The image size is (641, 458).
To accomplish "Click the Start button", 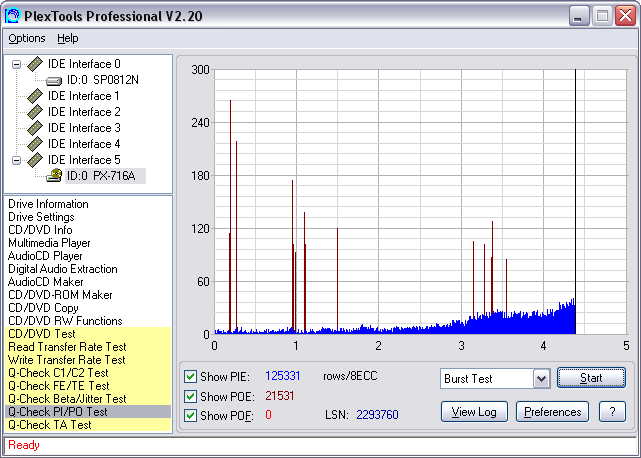I will pyautogui.click(x=591, y=378).
